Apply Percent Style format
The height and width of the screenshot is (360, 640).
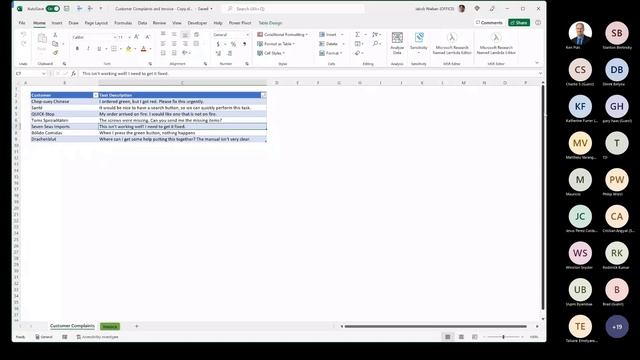tap(233, 44)
